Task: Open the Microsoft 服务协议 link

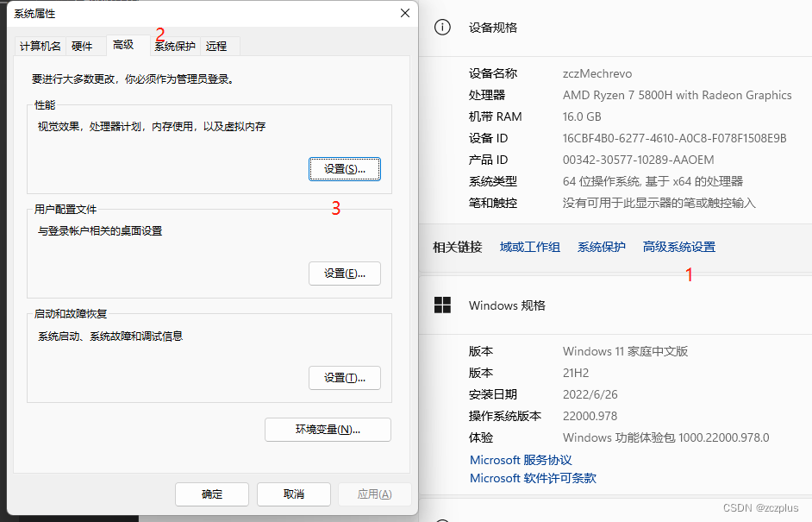Action: [x=521, y=460]
